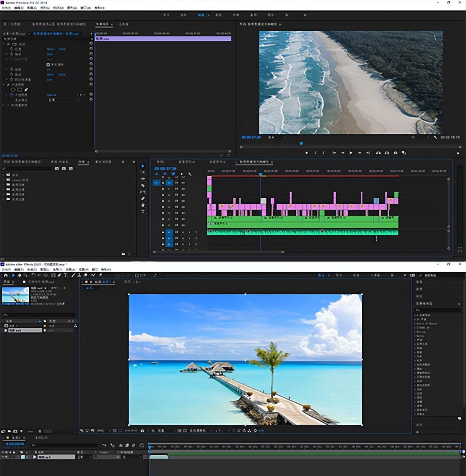Select the Selection tool in Premiere's timeline tools
Screen dimensions: 466x476
tap(143, 166)
